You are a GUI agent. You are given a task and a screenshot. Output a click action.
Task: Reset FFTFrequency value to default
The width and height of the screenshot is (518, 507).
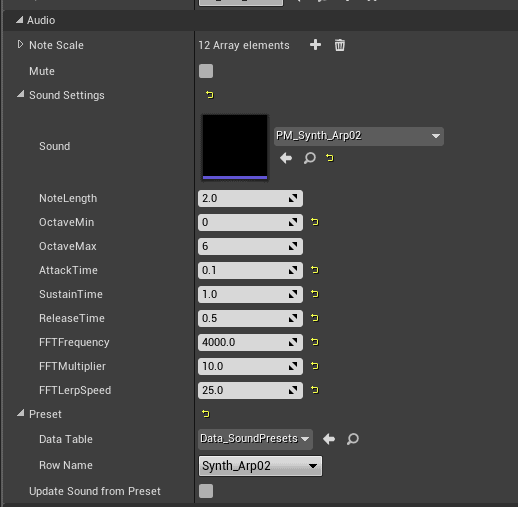click(315, 342)
